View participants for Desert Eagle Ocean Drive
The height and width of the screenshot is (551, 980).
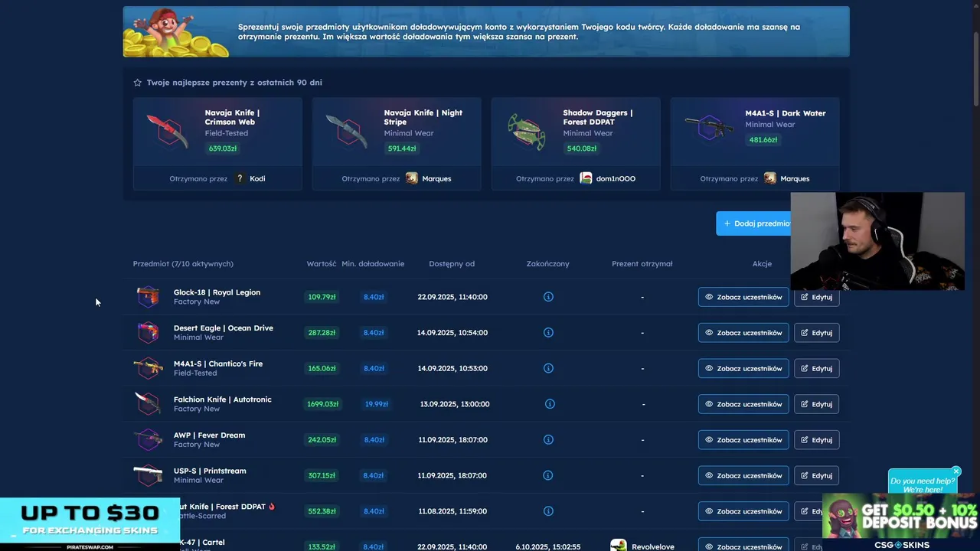[x=743, y=333]
